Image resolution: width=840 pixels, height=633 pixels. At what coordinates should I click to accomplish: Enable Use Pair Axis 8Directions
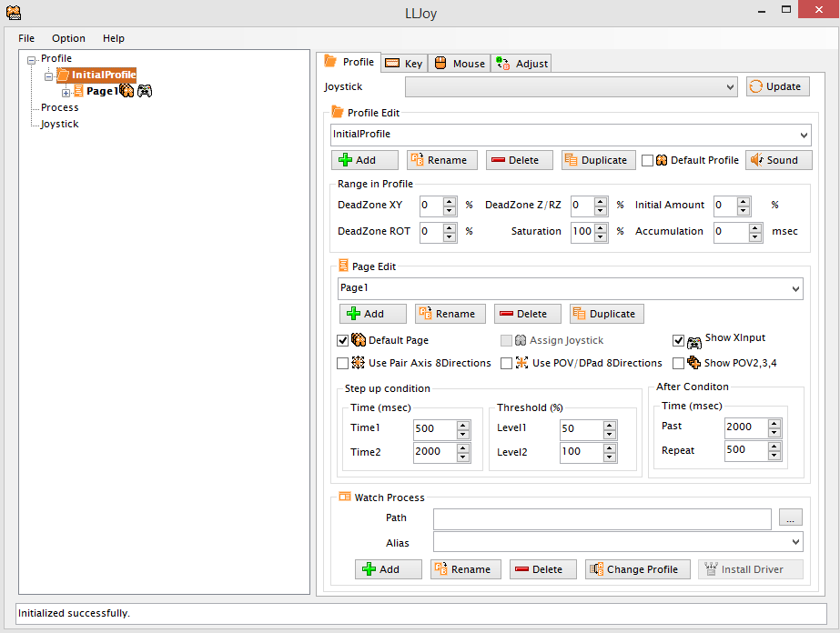click(x=342, y=363)
